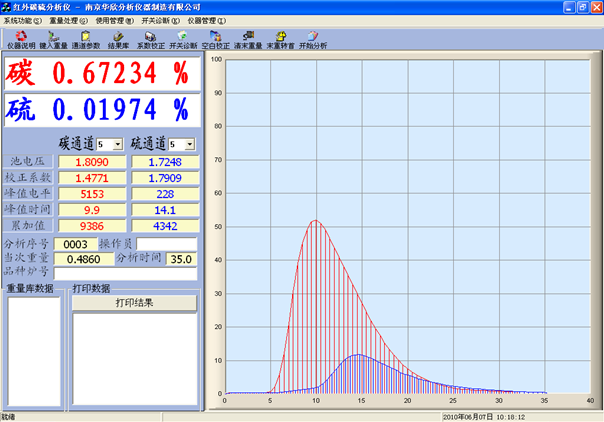Image resolution: width=604 pixels, height=422 pixels.
Task: Click the 打印结果 button
Action: point(134,302)
